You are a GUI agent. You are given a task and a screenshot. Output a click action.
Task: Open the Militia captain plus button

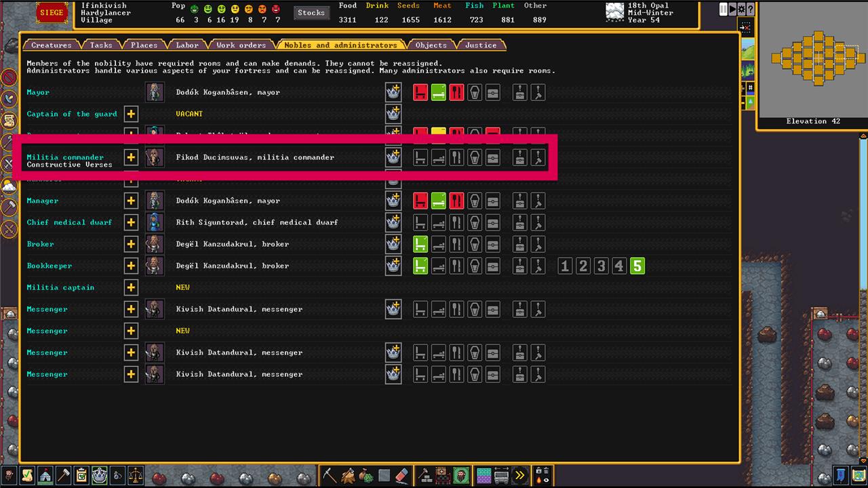131,287
